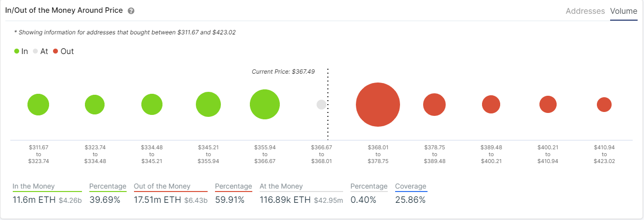Click the Coverage label
The height and width of the screenshot is (220, 644).
point(411,187)
